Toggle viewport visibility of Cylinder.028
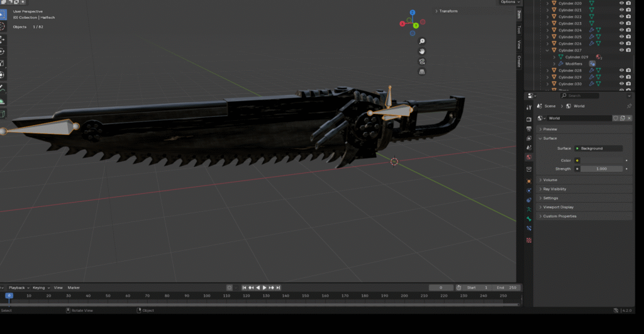 point(621,70)
